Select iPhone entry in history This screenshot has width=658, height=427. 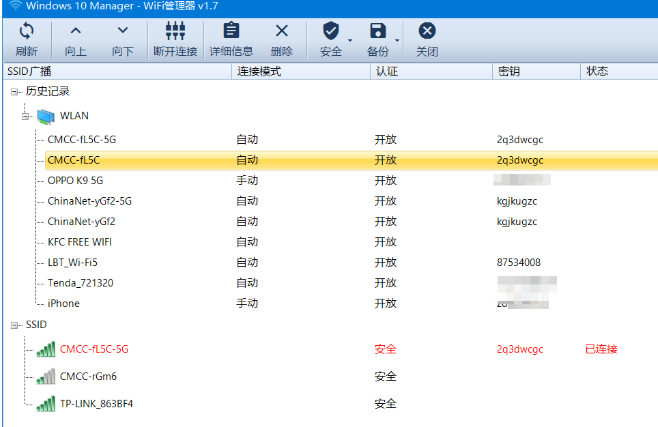63,304
